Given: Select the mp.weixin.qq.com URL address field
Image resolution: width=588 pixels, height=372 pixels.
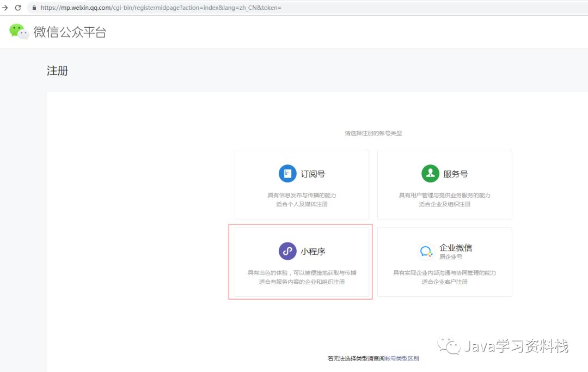Looking at the screenshot, I should pyautogui.click(x=308, y=8).
